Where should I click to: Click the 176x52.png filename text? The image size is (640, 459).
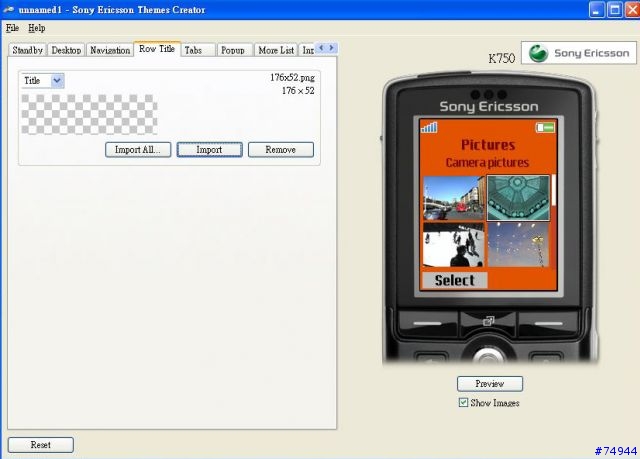pos(292,78)
